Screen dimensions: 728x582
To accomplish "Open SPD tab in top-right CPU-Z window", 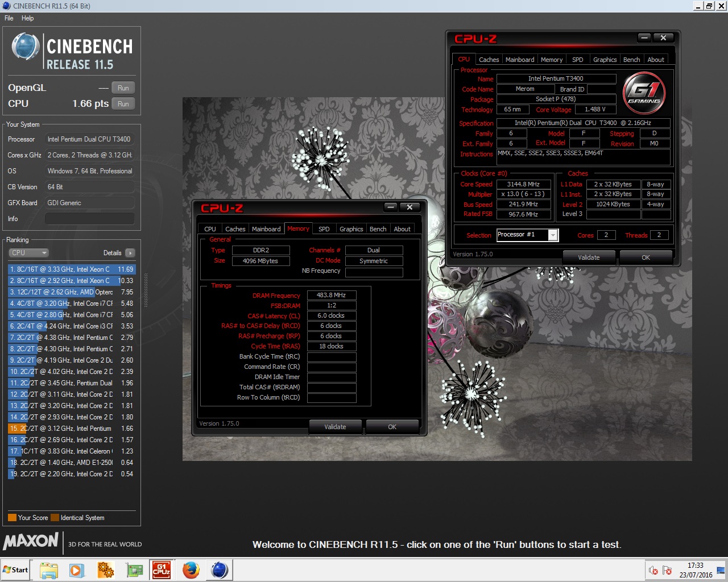I will pyautogui.click(x=578, y=60).
